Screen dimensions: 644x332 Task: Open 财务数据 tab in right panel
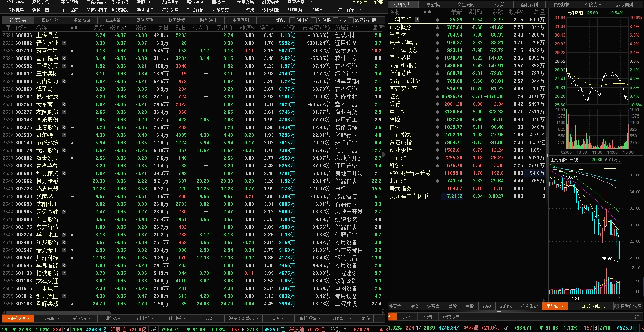(561, 5)
